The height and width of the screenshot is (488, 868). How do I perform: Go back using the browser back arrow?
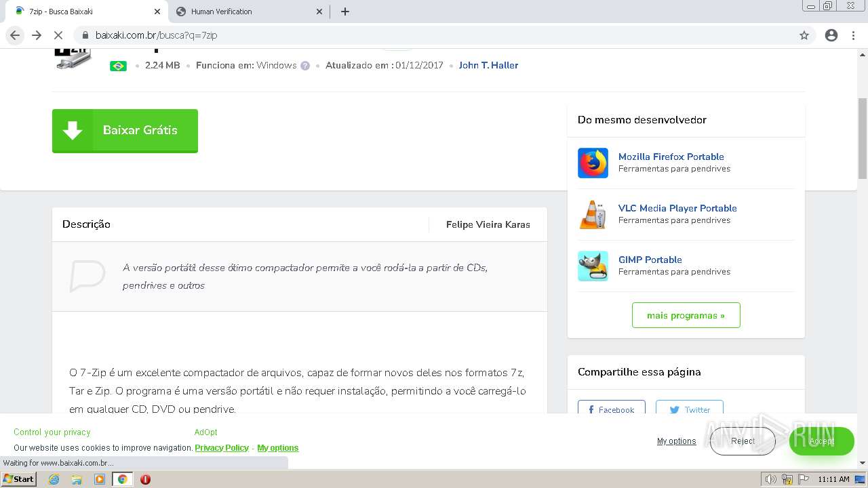click(15, 35)
